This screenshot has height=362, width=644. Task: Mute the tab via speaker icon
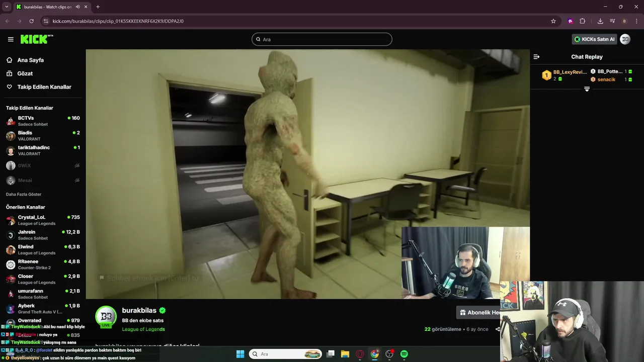coord(78,7)
